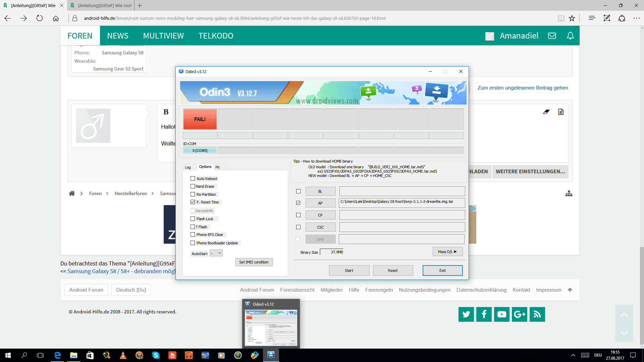
Task: Open the TELKODO menu item
Action: 216,36
